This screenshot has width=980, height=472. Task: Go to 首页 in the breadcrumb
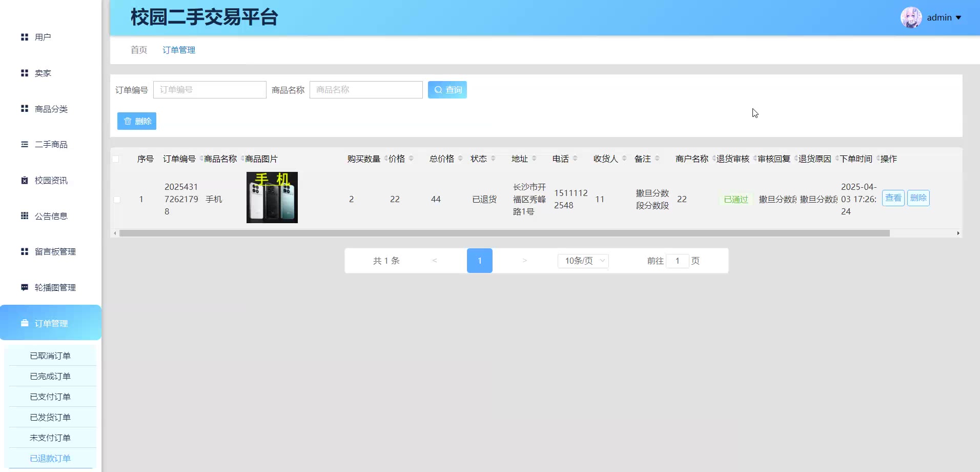(139, 50)
